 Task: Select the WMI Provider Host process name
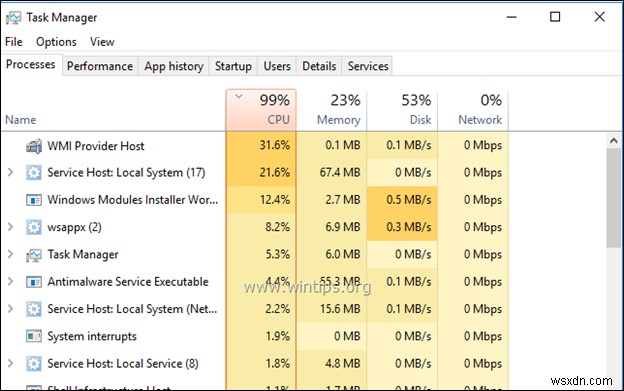[x=96, y=146]
